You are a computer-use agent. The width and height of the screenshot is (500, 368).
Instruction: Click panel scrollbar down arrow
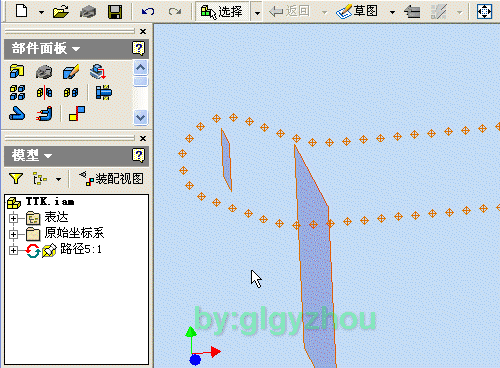(140, 118)
